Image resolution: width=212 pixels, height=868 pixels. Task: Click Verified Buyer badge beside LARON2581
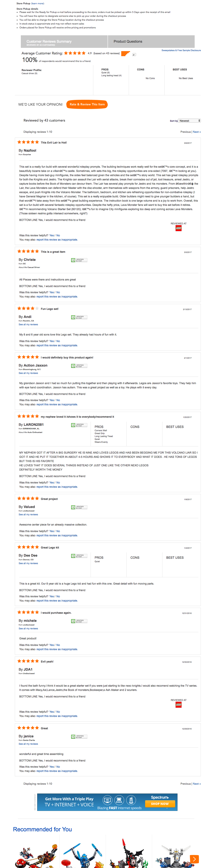(79, 425)
